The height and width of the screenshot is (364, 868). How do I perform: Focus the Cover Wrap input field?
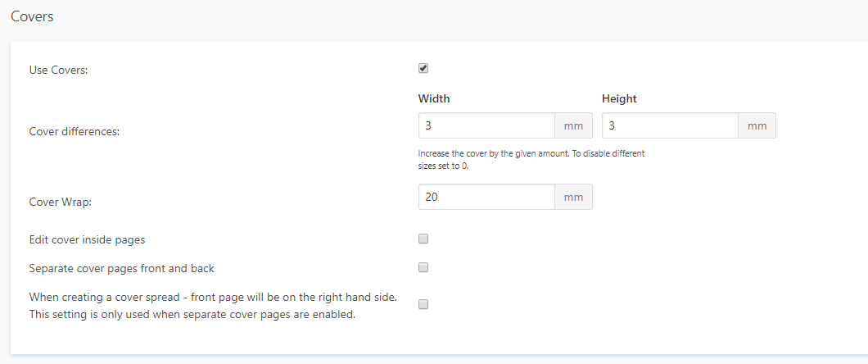486,197
